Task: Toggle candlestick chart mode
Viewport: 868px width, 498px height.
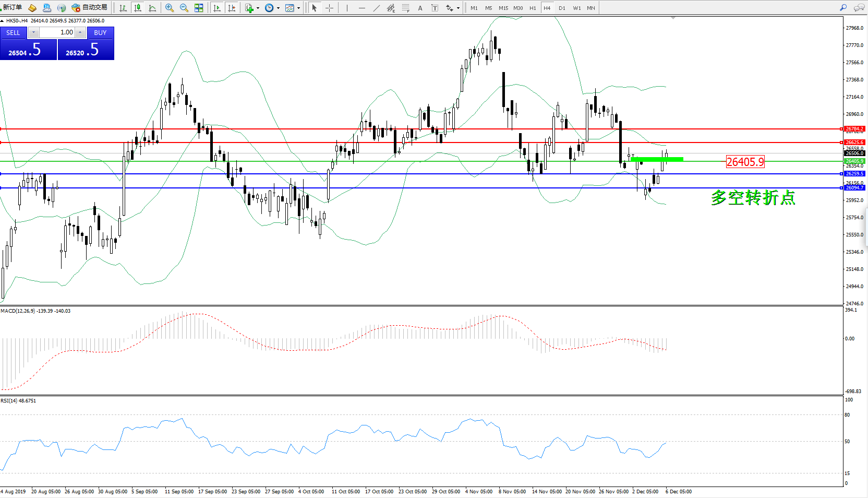Action: pyautogui.click(x=138, y=8)
